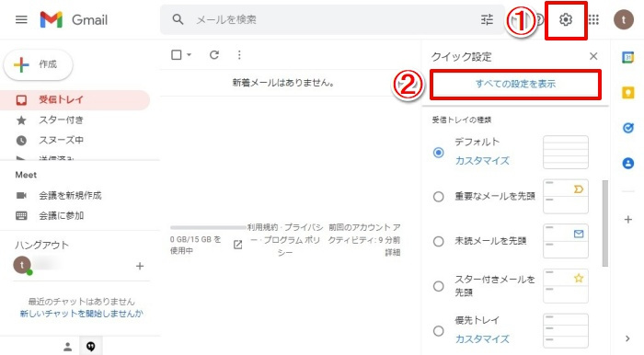Open the account avatar at top right

click(x=624, y=19)
